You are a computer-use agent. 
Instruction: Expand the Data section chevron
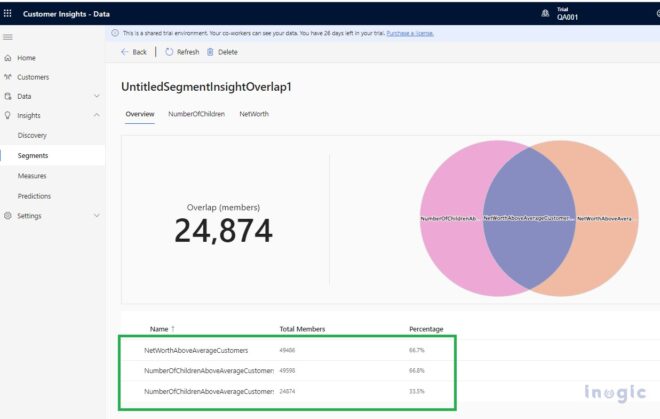pyautogui.click(x=96, y=96)
